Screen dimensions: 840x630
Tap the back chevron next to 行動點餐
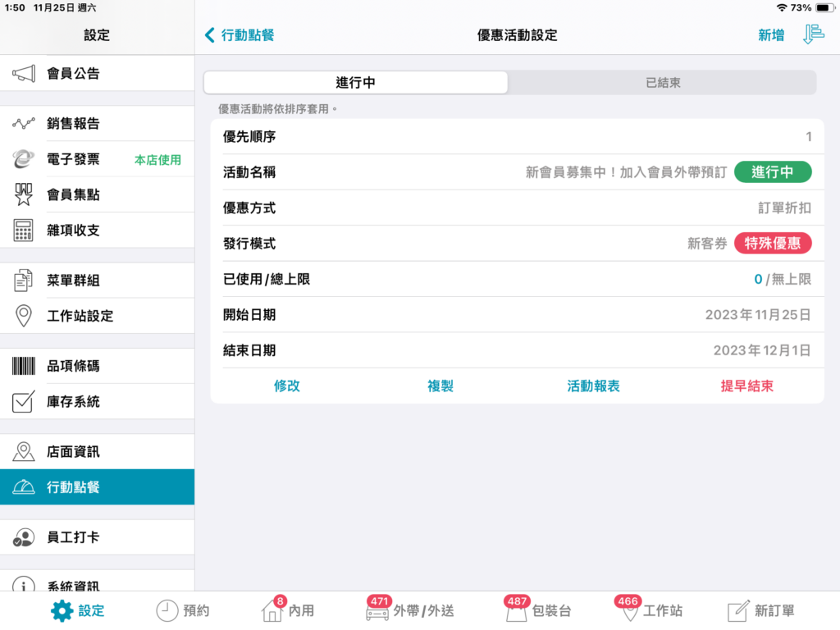point(209,35)
